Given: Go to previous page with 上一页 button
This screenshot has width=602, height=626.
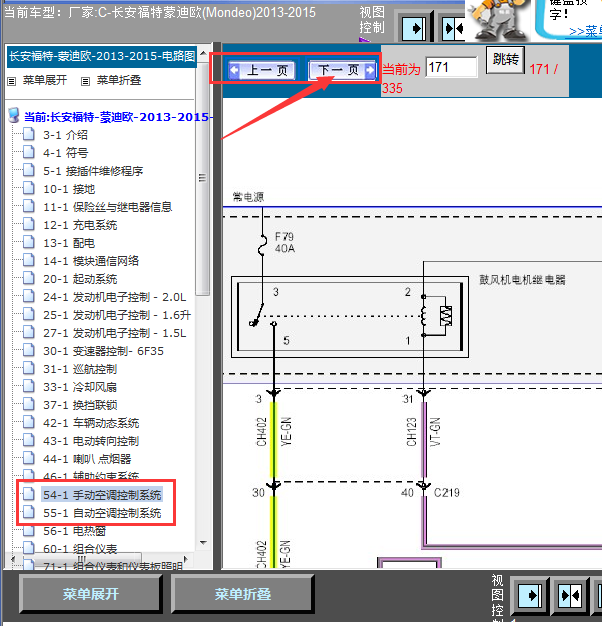Looking at the screenshot, I should tap(262, 71).
